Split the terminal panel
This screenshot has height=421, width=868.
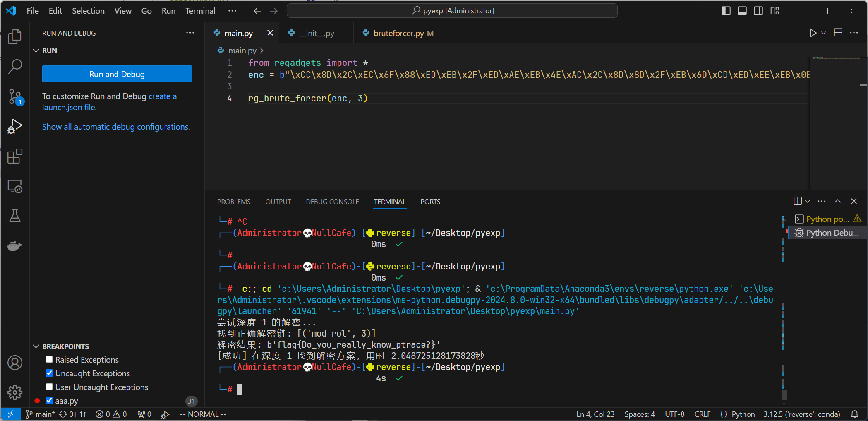click(797, 201)
